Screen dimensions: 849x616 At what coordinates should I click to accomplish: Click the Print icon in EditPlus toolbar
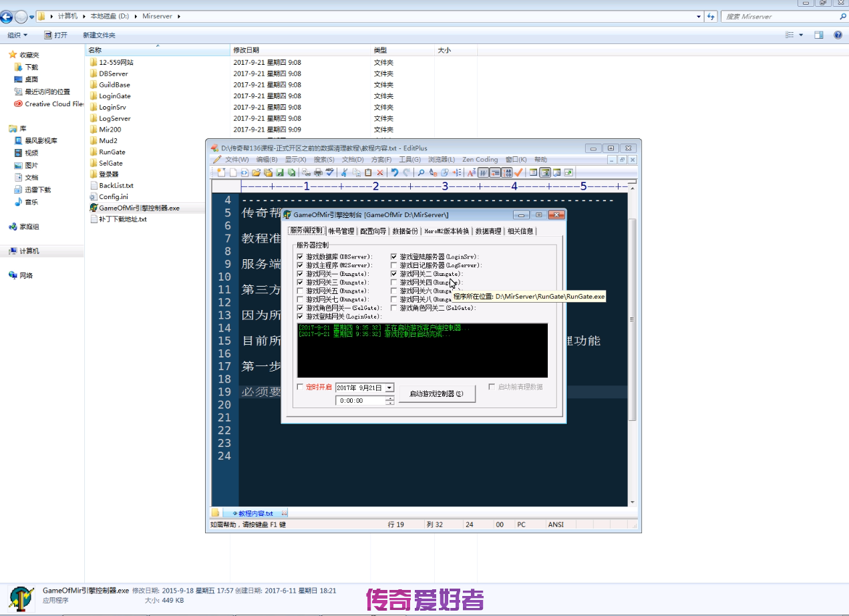pyautogui.click(x=318, y=172)
